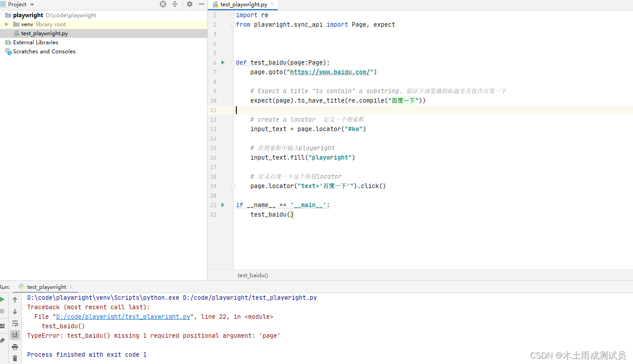Viewport: 633px width, 364px height.
Task: Click Up the Stack Trace arrow
Action: pos(15,300)
